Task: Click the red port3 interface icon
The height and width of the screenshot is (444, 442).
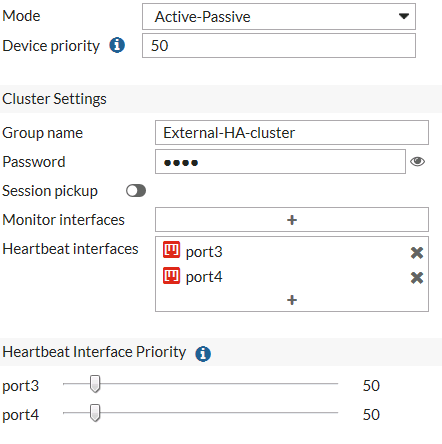Action: pos(171,250)
